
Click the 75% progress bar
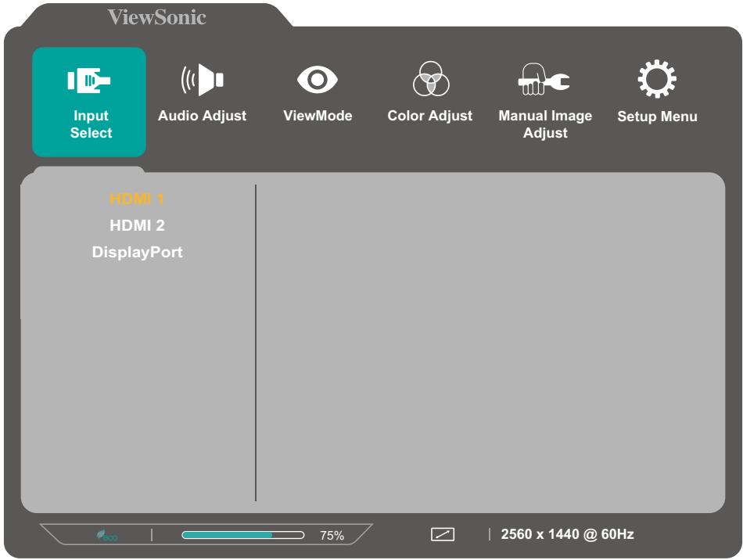click(242, 535)
